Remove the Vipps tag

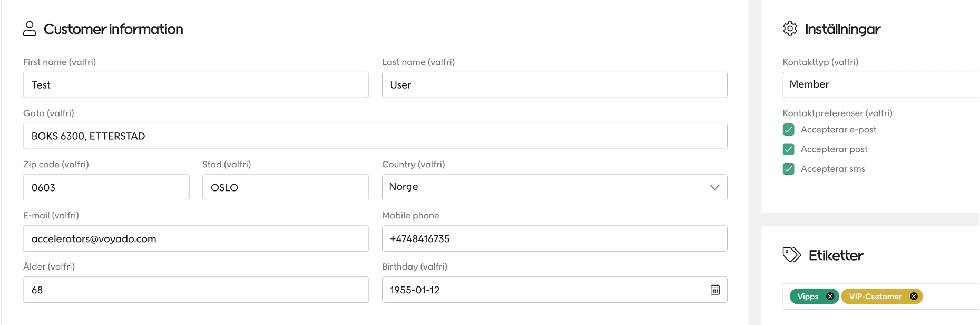[x=830, y=297]
